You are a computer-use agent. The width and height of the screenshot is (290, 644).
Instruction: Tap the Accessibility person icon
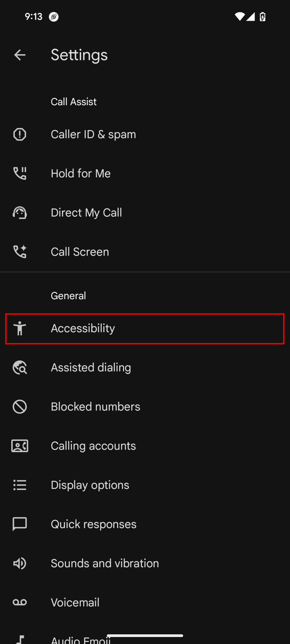pos(20,328)
